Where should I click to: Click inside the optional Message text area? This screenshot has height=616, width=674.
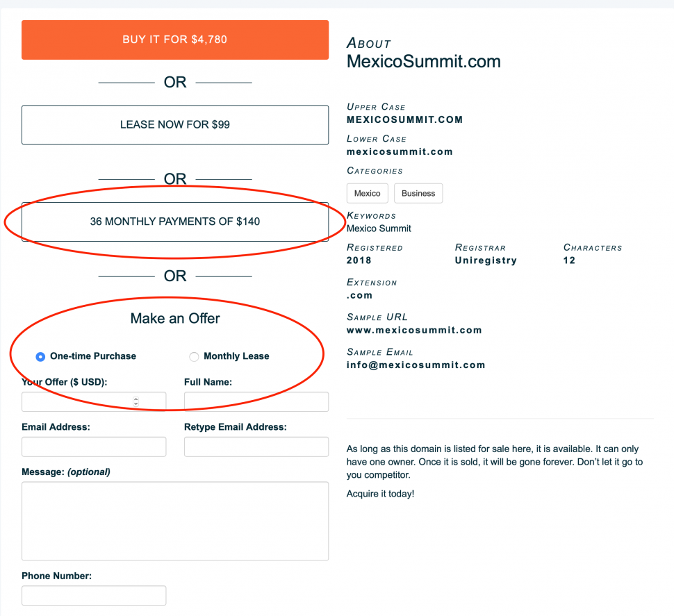[x=174, y=521]
